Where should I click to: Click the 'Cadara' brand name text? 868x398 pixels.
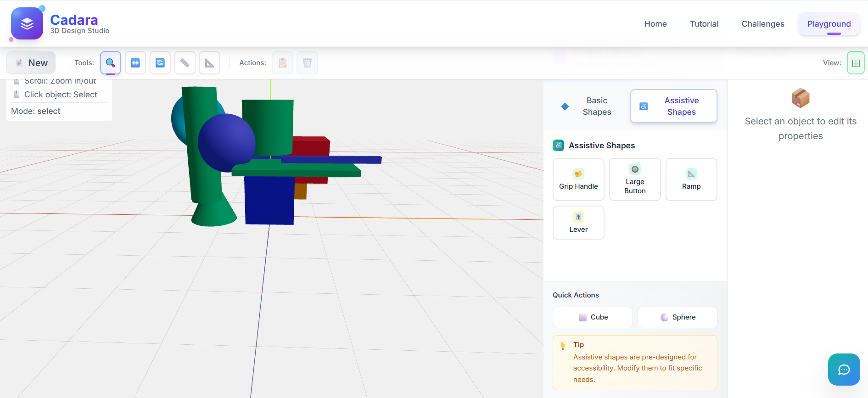pos(74,20)
